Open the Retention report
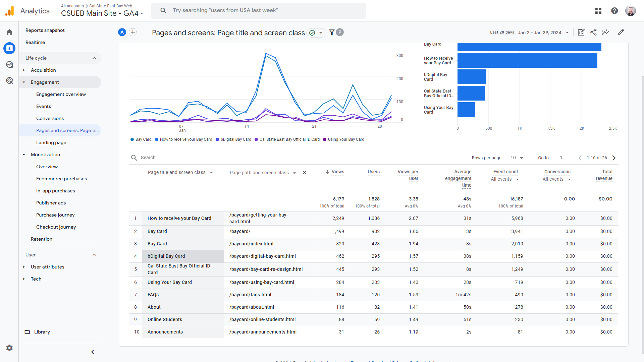 [42, 239]
